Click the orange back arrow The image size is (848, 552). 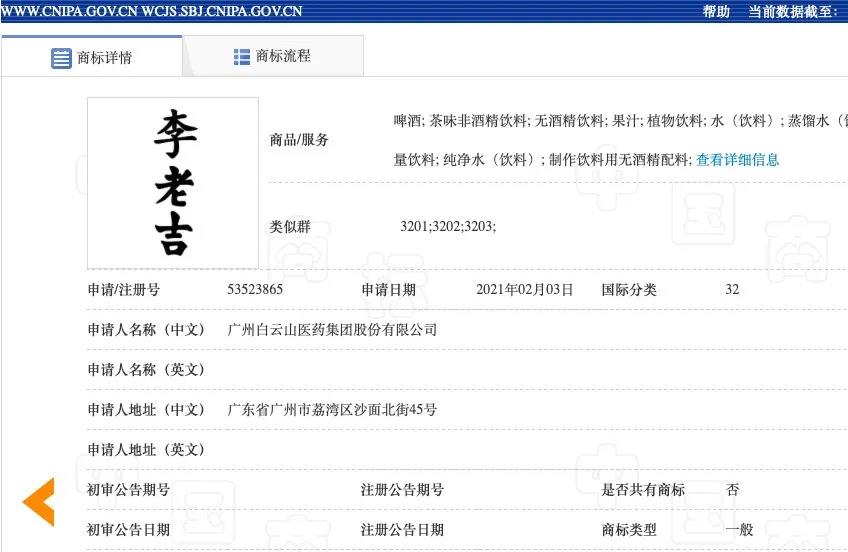coord(39,502)
